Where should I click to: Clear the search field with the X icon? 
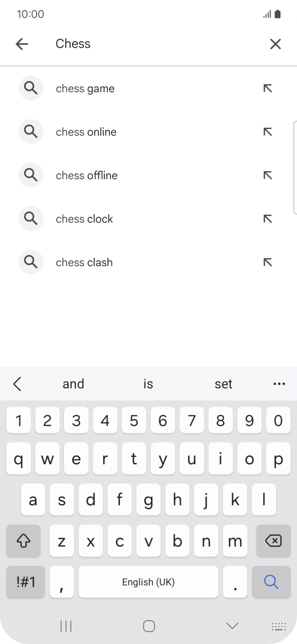[275, 44]
